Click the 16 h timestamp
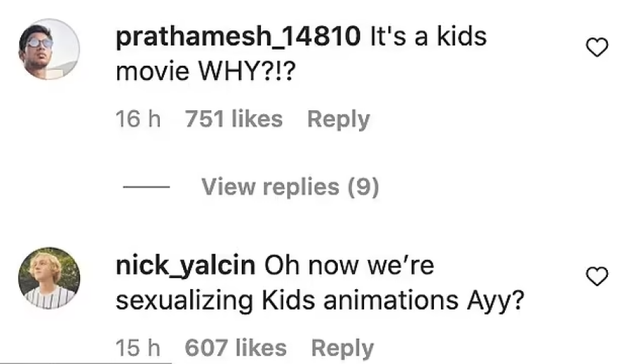Screen dimensions: 622x364 click(x=139, y=119)
